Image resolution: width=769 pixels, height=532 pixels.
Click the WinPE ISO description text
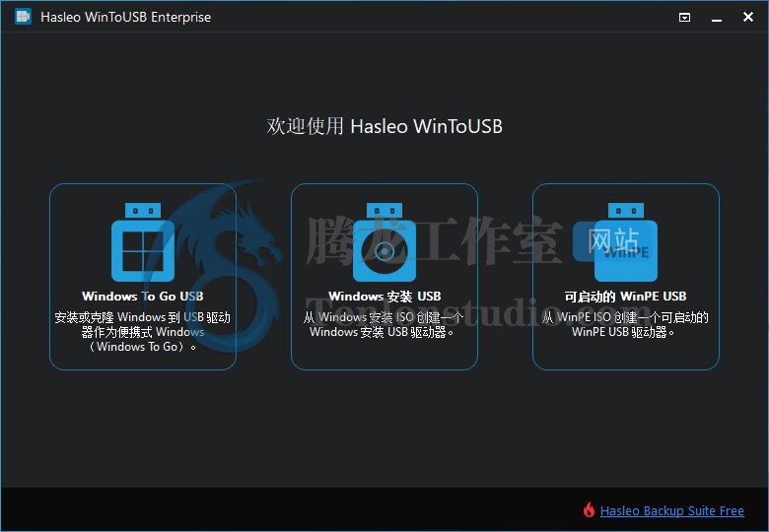pyautogui.click(x=625, y=324)
